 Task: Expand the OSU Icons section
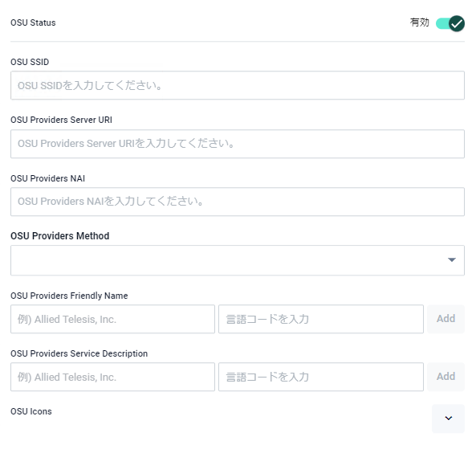[x=448, y=418]
